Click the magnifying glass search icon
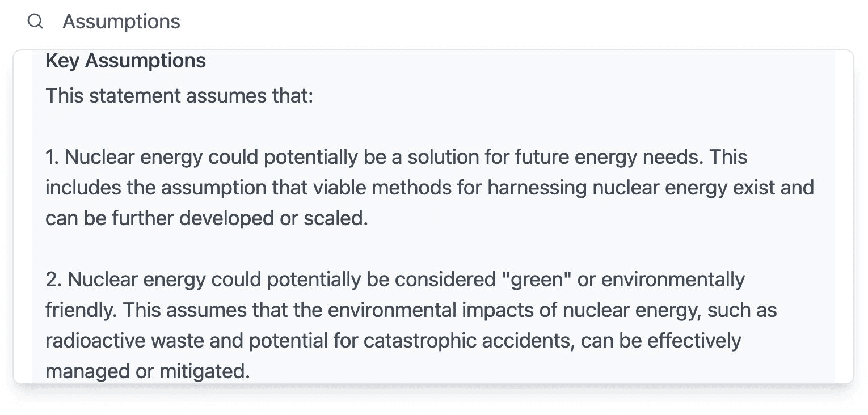 coord(35,22)
